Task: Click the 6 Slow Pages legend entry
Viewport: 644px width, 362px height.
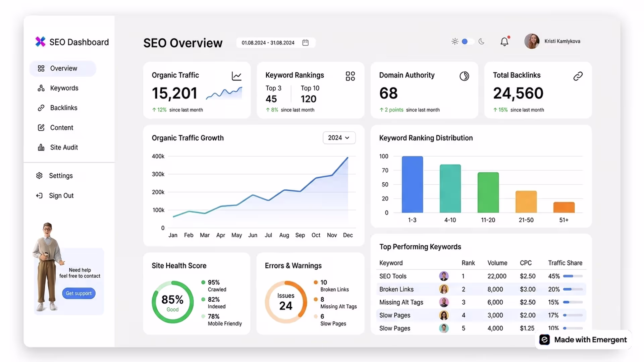Action: (x=330, y=320)
